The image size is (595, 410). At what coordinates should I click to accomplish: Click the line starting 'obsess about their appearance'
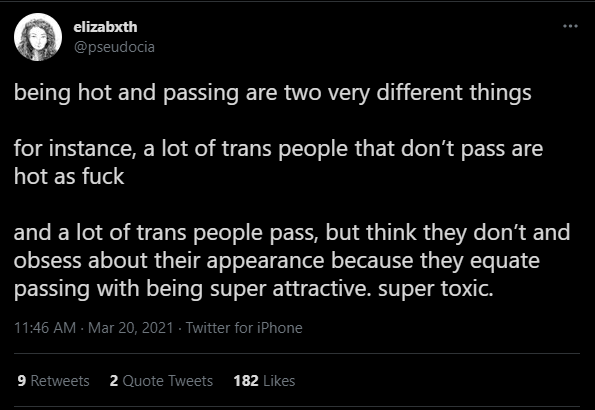[277, 261]
